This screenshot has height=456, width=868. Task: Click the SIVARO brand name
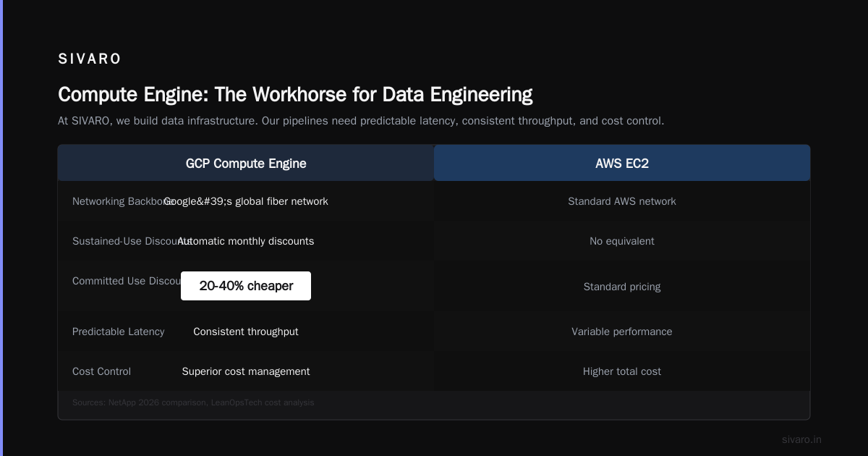point(90,59)
